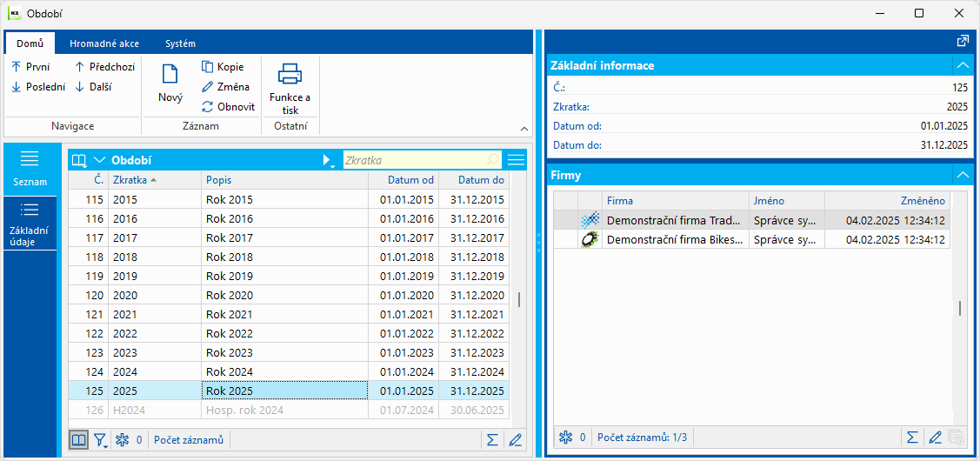Sort by the Datum do column header
This screenshot has height=461, width=980.
tap(474, 180)
